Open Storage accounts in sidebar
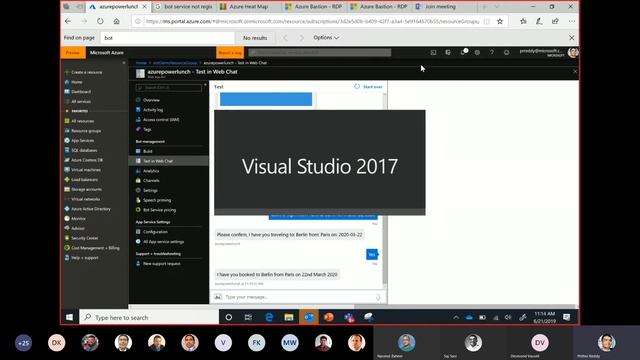The image size is (640, 360). tap(87, 189)
